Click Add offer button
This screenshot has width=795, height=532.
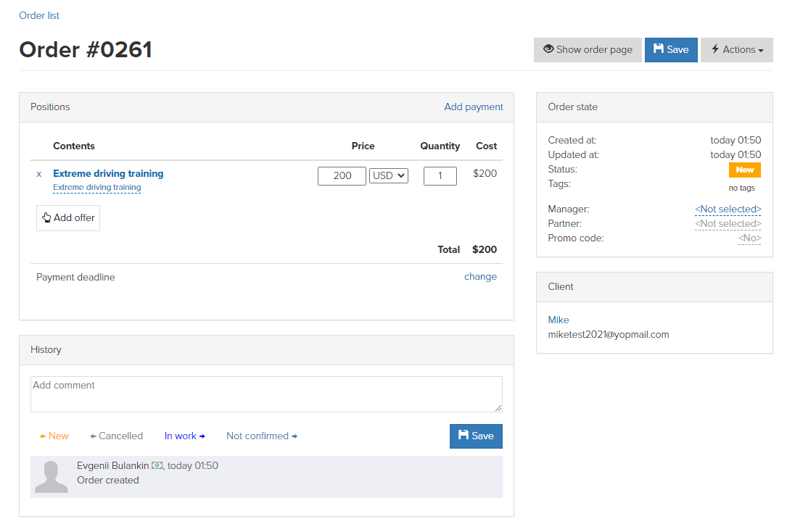point(68,218)
